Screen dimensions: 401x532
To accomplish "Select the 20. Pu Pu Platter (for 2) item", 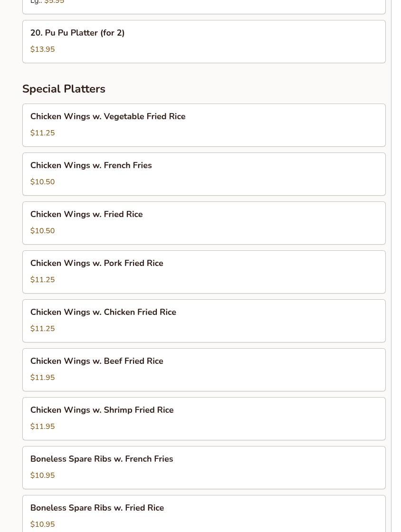I will click(x=77, y=33).
